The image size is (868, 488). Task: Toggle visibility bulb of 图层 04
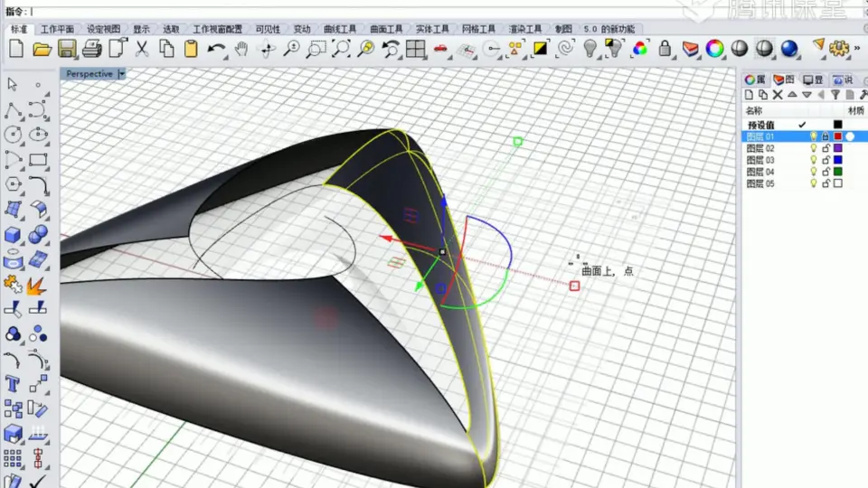coord(813,172)
